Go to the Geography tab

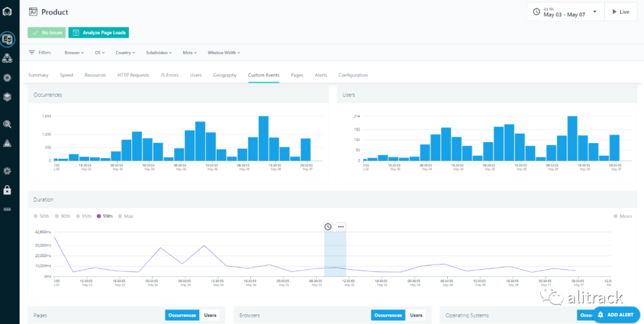tap(225, 75)
